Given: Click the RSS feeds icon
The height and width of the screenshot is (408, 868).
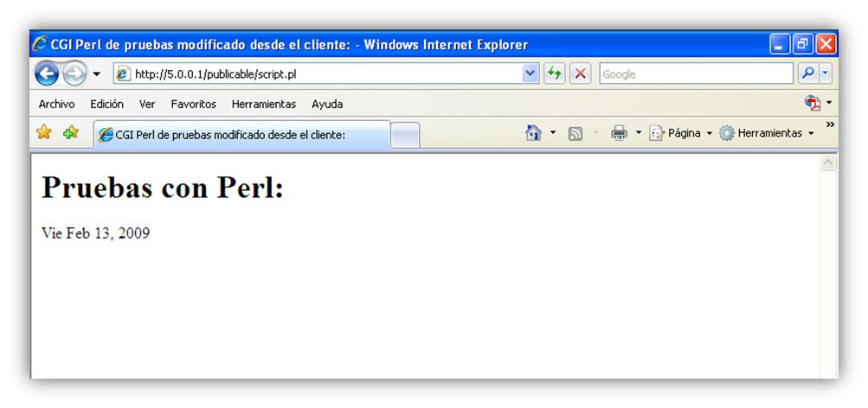Looking at the screenshot, I should [x=575, y=133].
